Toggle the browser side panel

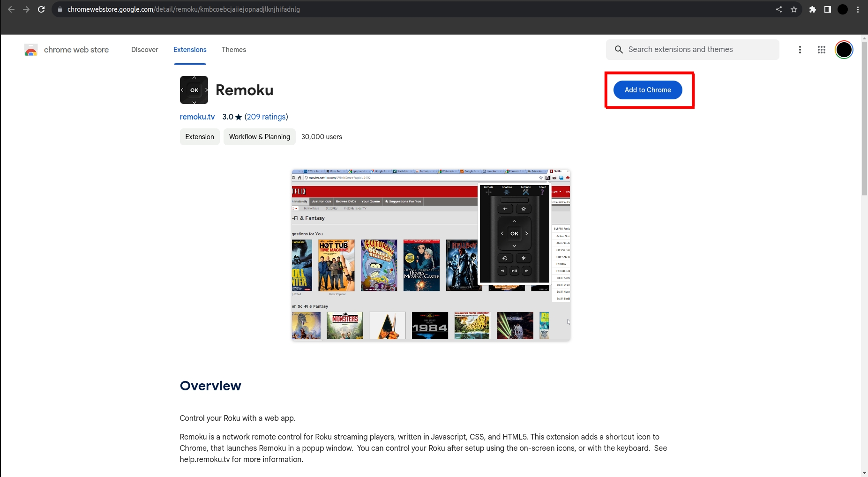[828, 9]
